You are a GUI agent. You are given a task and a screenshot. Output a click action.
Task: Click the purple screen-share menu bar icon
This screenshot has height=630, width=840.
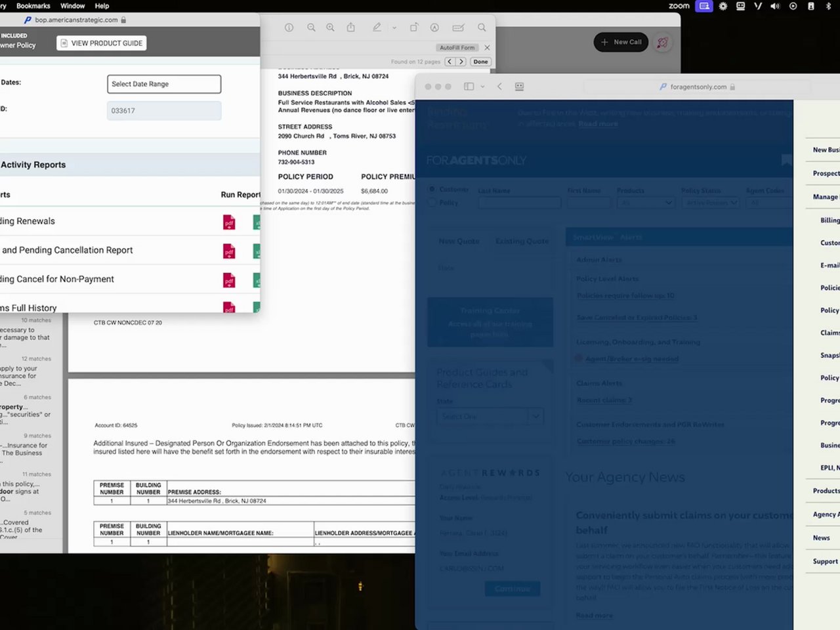pos(704,6)
